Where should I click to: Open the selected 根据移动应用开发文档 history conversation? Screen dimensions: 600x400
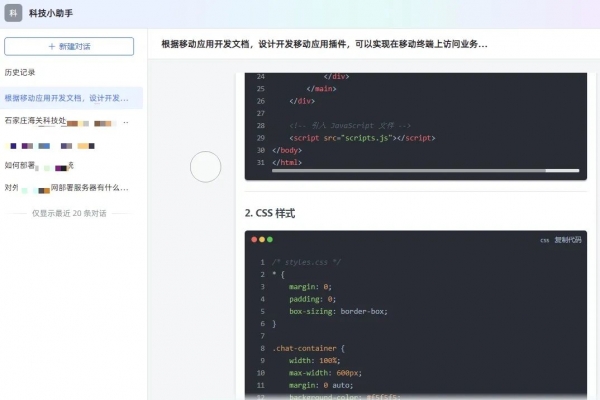[68, 98]
